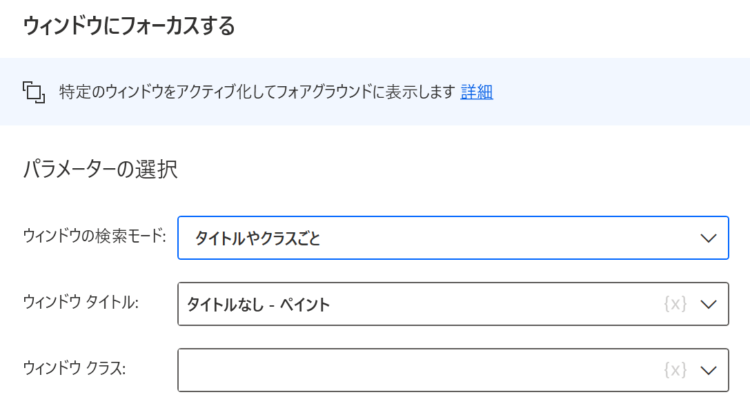Open the 詳細 link
The height and width of the screenshot is (408, 750).
(x=476, y=92)
